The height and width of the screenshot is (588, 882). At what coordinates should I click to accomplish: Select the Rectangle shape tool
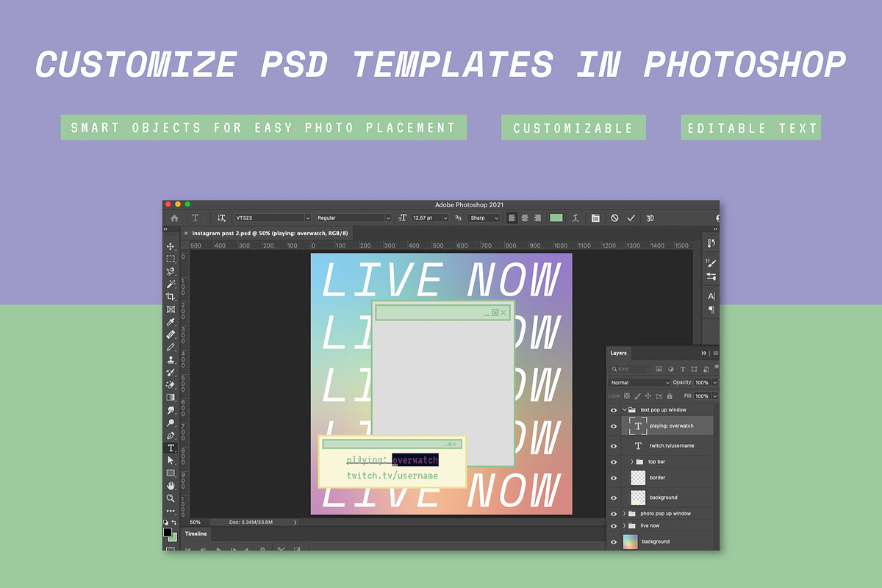[171, 473]
